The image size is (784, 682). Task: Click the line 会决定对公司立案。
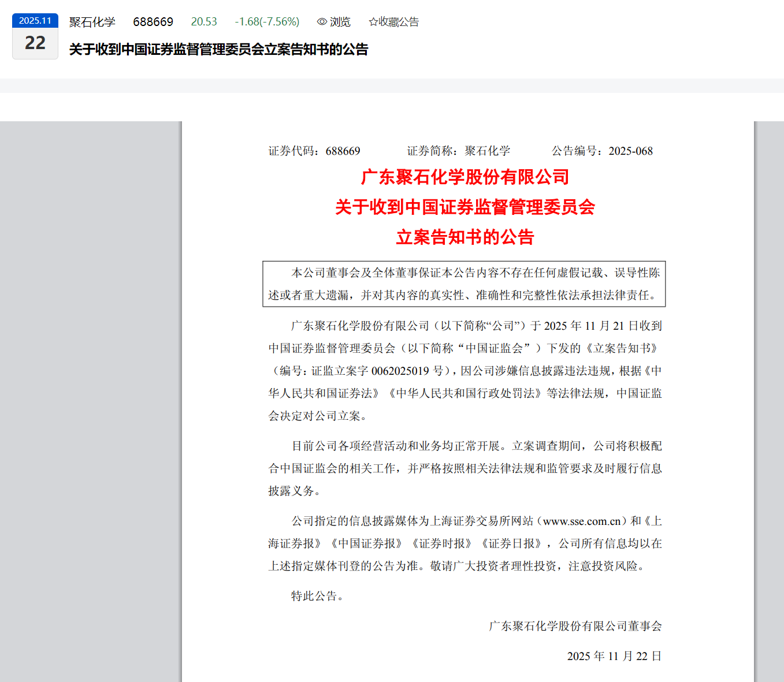(318, 416)
